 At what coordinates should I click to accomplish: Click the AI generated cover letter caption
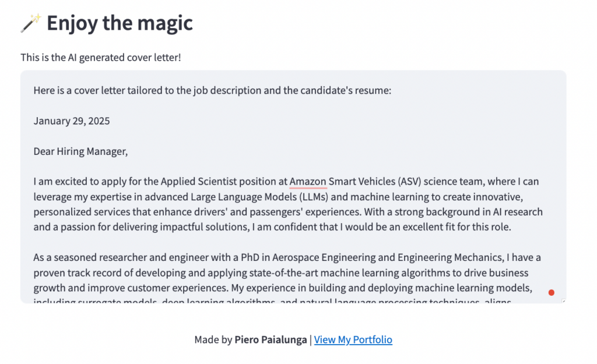pos(101,58)
